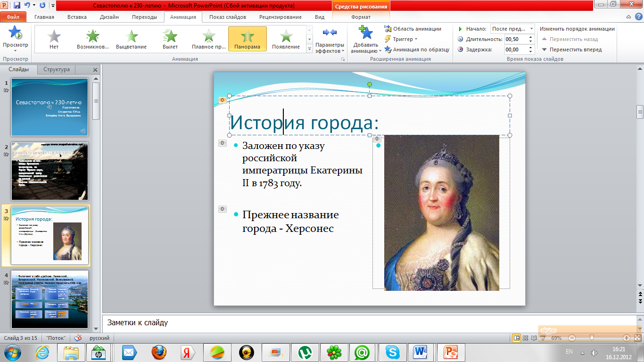Select the Вылет animation effect

click(x=170, y=39)
